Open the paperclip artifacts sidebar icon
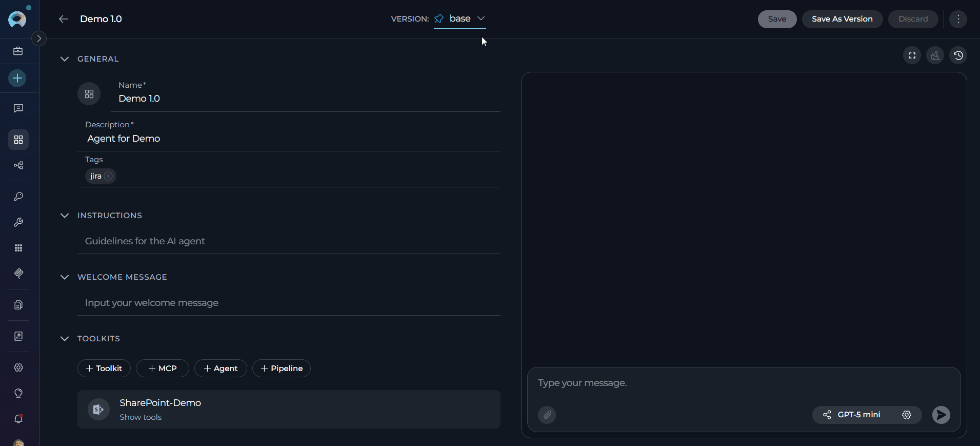 point(18,274)
